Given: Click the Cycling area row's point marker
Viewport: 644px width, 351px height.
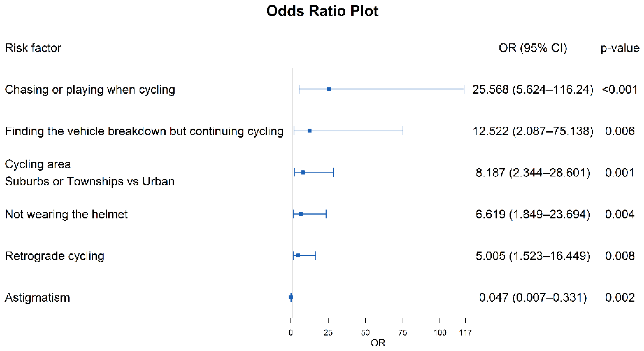Looking at the screenshot, I should [x=303, y=172].
